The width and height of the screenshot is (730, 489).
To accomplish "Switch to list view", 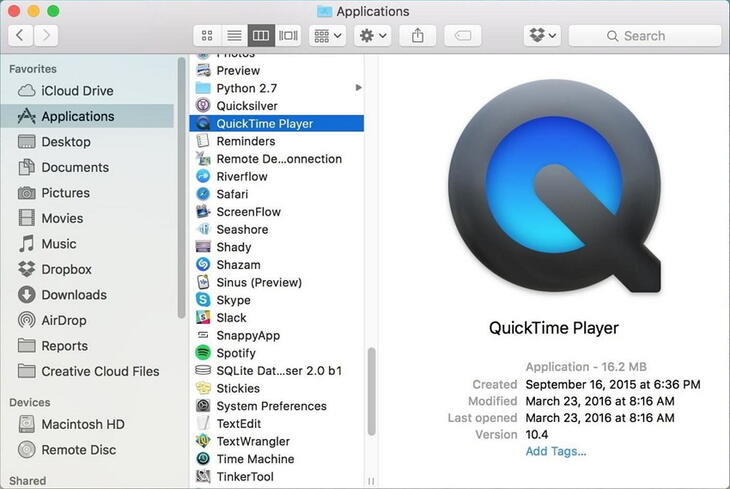I will pos(234,36).
